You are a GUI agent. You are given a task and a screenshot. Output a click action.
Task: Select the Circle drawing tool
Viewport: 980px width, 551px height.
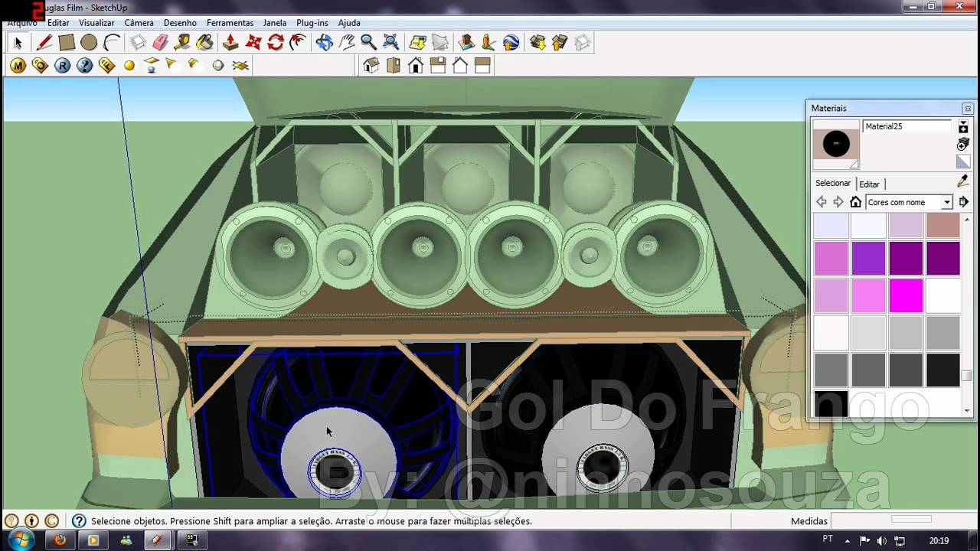89,43
